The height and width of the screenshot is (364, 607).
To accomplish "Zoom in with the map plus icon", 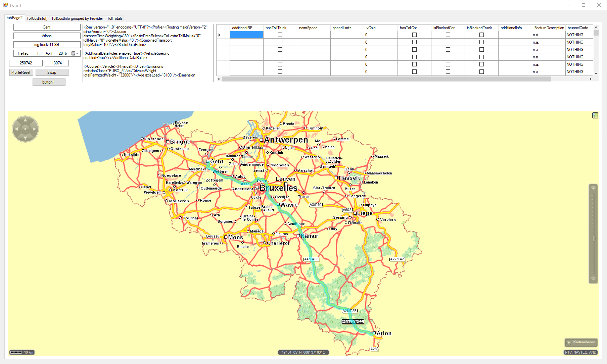I will (x=593, y=188).
